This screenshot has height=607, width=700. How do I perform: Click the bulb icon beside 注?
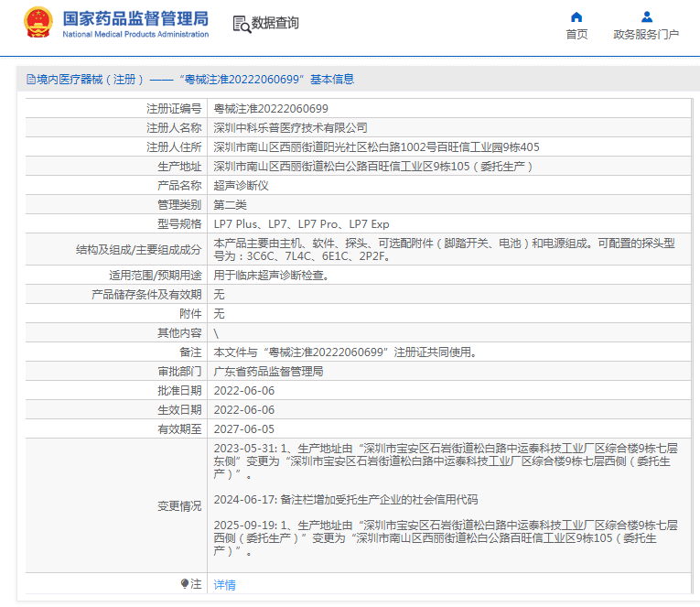(x=184, y=583)
